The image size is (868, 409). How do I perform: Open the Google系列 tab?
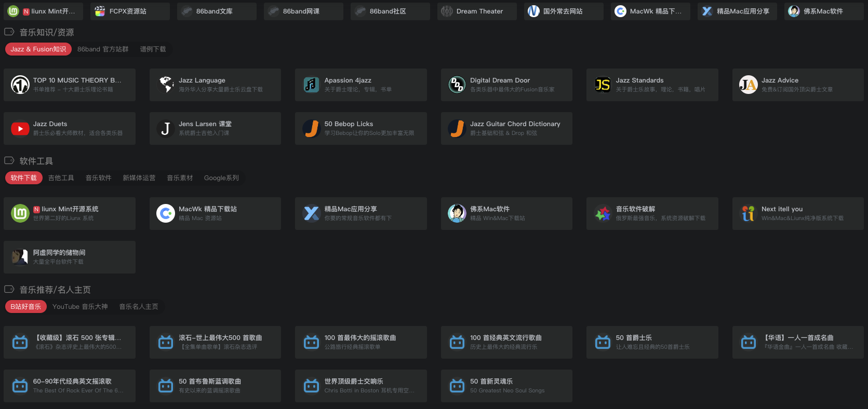tap(222, 178)
